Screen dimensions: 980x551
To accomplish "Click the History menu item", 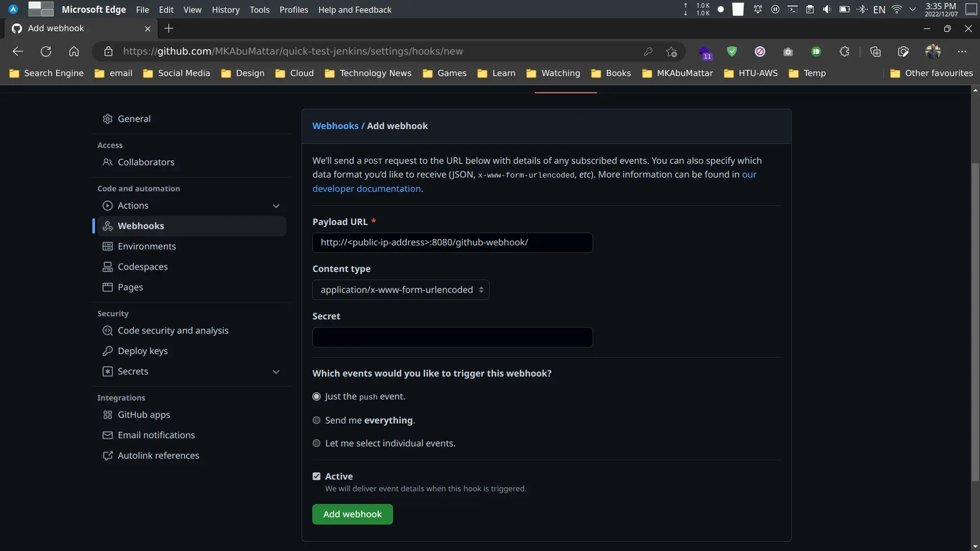I will coord(226,9).
